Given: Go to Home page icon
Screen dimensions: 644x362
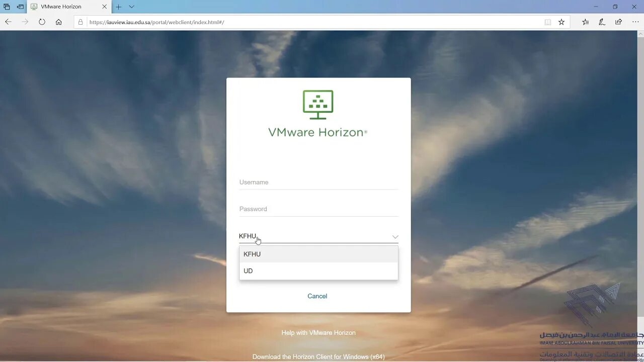Looking at the screenshot, I should point(59,22).
